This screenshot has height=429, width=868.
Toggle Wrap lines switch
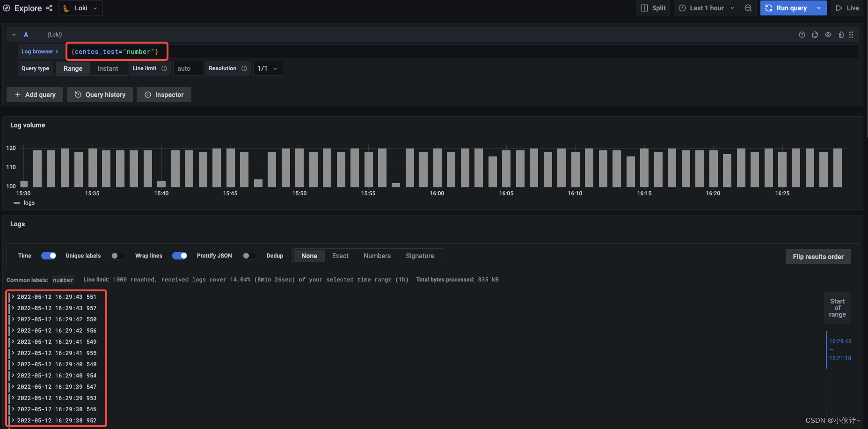[x=180, y=256]
